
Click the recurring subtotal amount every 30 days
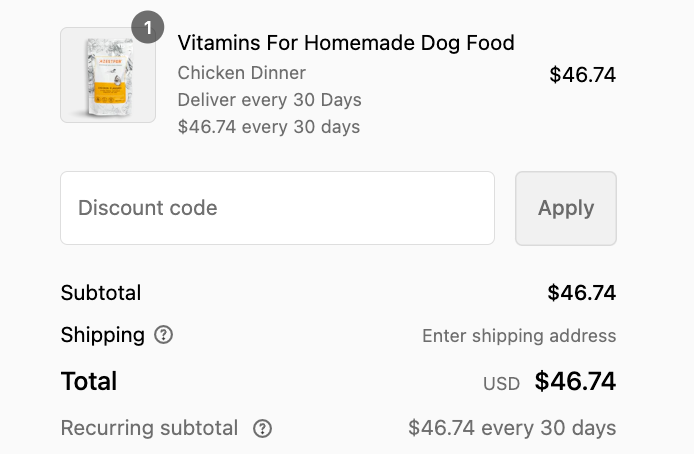512,429
